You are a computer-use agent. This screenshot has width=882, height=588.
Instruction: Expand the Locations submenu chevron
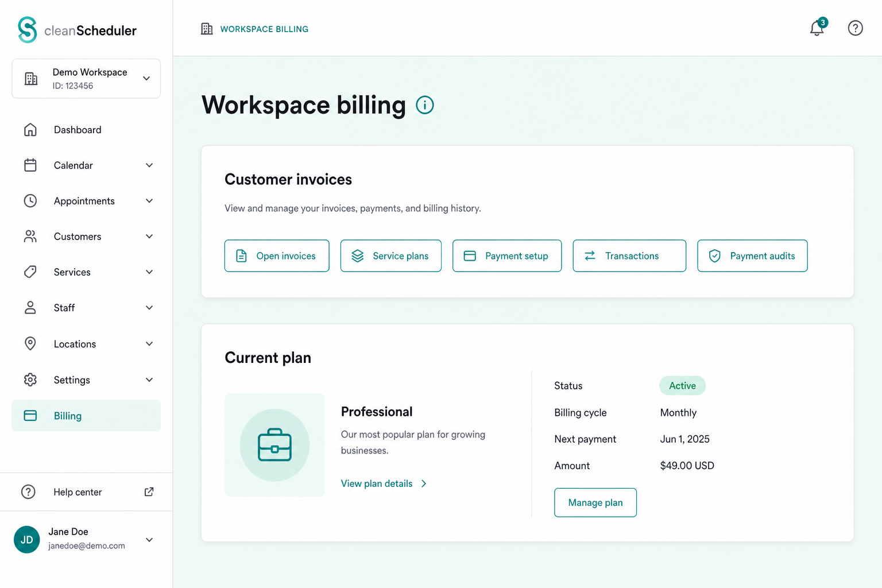click(149, 344)
